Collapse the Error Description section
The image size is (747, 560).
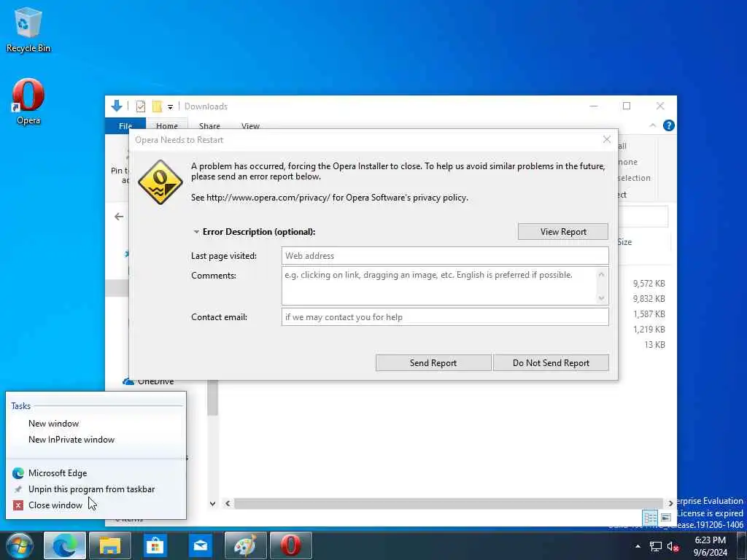(x=196, y=232)
